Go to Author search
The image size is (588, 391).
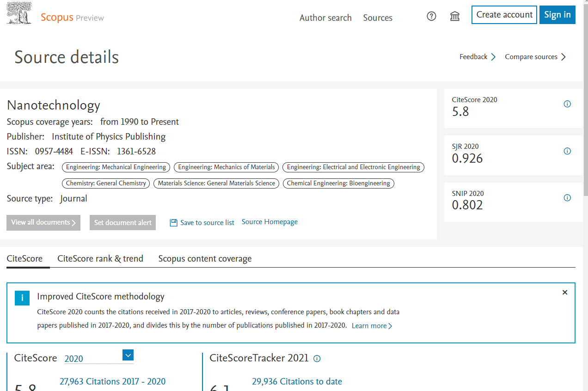click(x=325, y=18)
